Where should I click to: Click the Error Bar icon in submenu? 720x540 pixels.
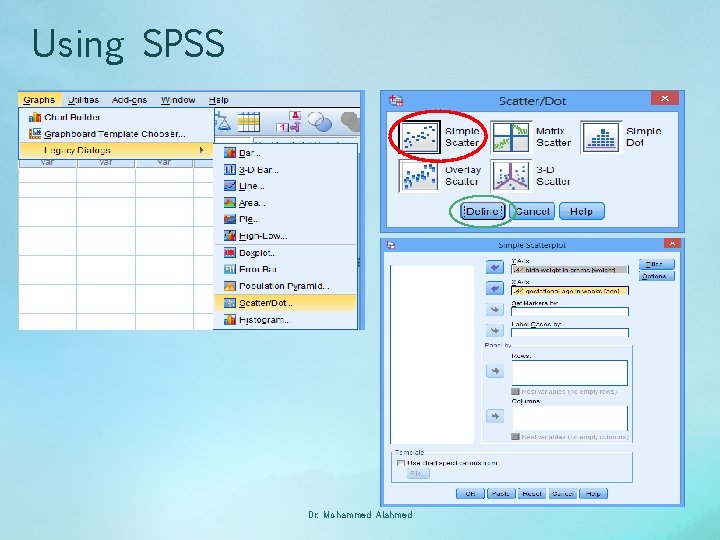(x=230, y=269)
